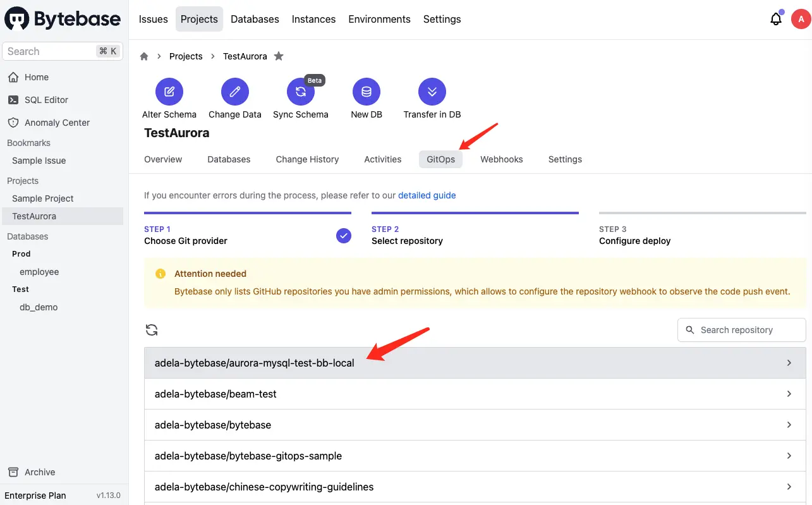Toggle the TestAurora favorite star

click(x=279, y=56)
